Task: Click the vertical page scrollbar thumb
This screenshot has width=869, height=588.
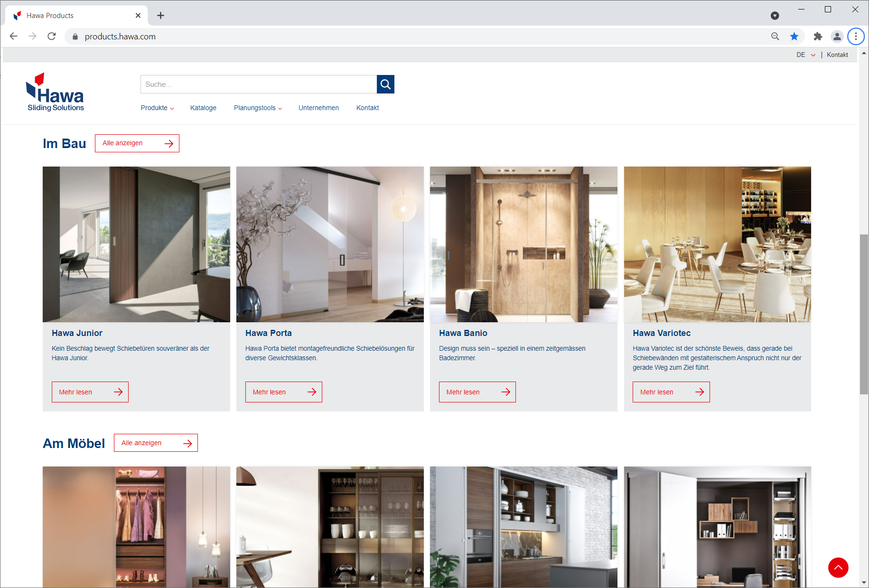Action: point(864,314)
